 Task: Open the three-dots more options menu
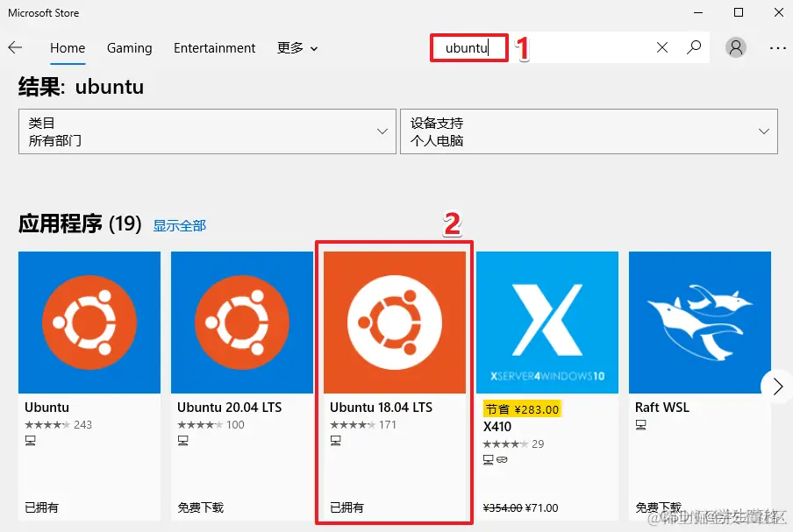(x=777, y=48)
